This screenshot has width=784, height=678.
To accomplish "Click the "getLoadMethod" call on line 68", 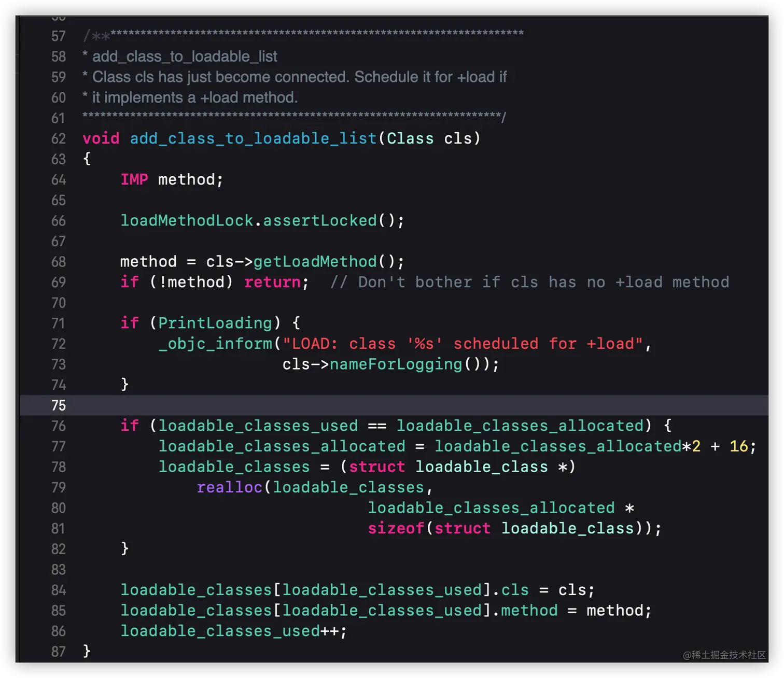I will 315,261.
